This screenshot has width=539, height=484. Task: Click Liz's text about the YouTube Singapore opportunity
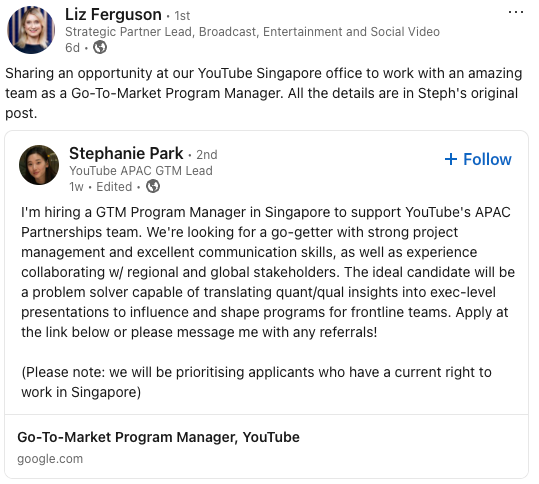point(264,93)
